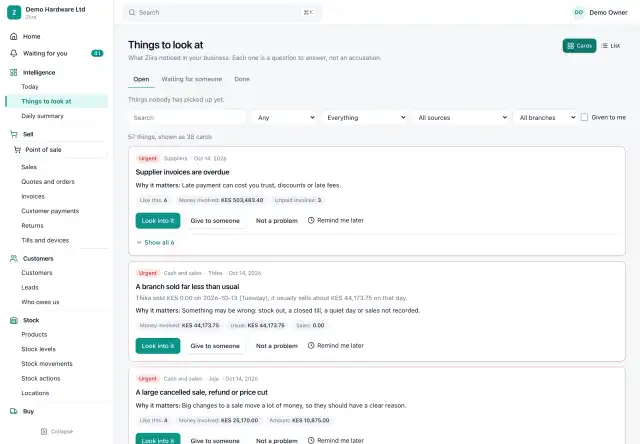Click the clock icon on Supplier invoices card

pos(311,220)
